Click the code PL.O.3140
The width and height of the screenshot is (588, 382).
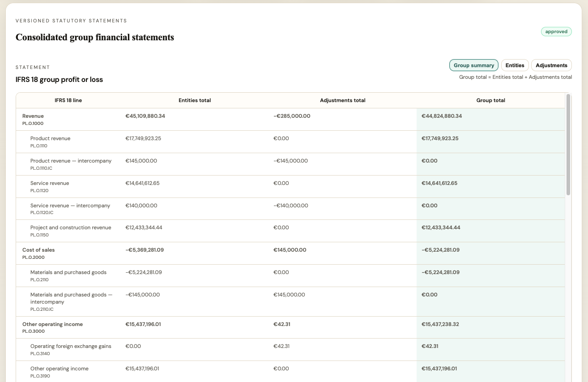tap(40, 354)
